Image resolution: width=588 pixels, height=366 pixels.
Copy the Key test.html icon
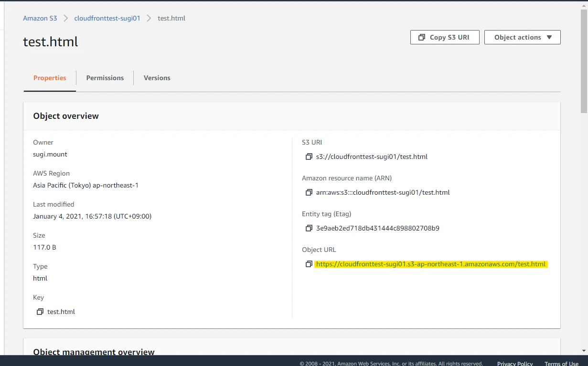(40, 312)
